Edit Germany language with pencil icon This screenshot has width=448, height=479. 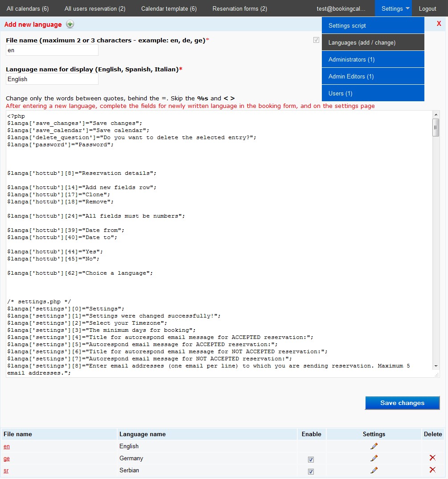374,458
